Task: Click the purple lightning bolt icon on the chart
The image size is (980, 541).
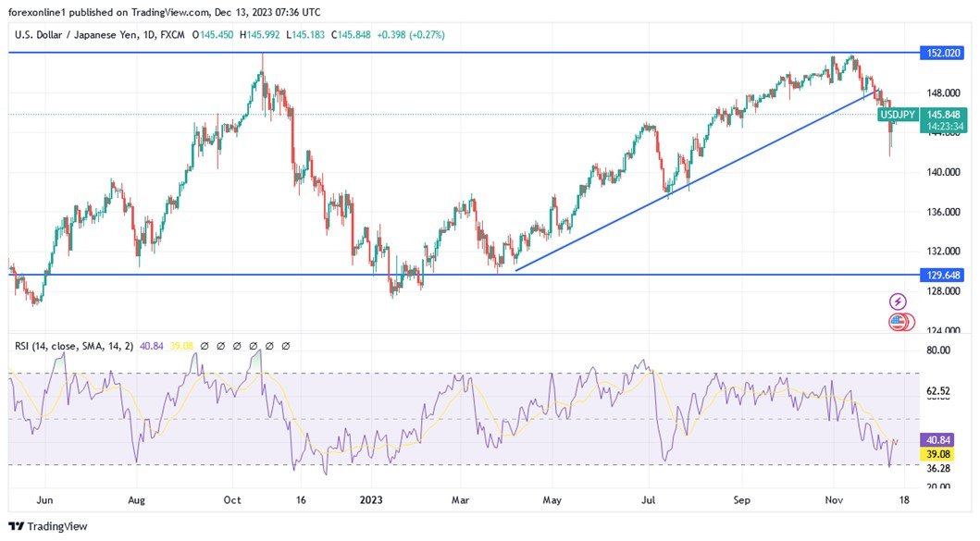Action: [896, 300]
